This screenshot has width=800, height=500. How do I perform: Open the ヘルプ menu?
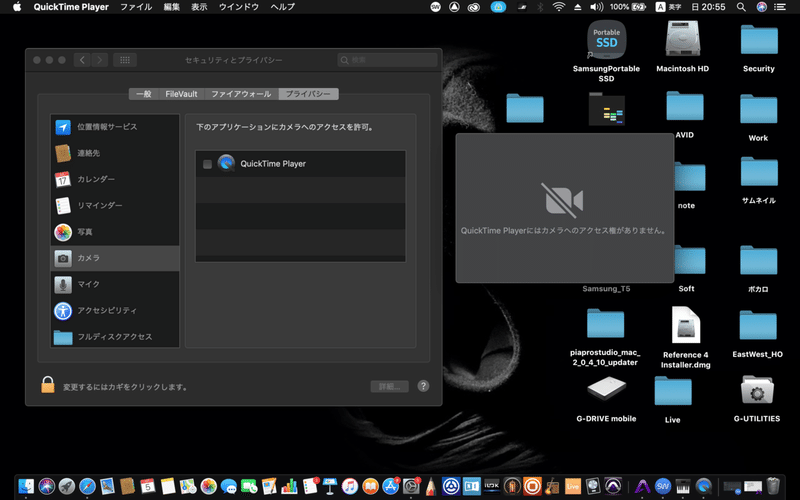coord(282,7)
